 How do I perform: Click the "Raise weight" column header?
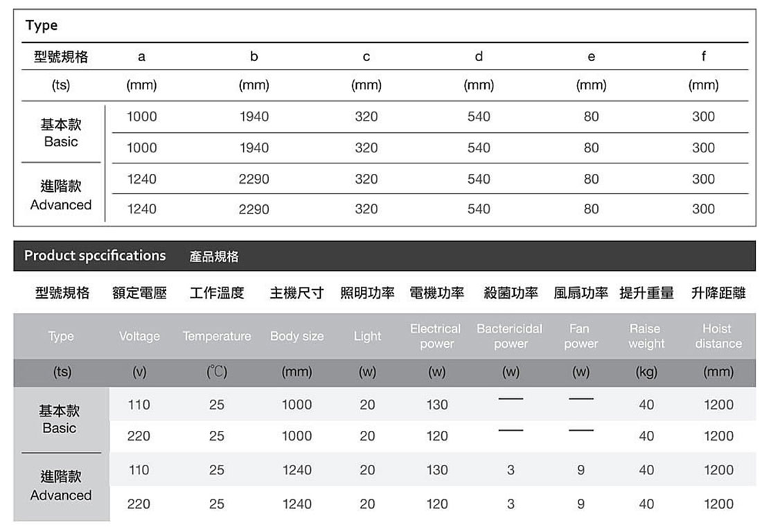point(646,336)
